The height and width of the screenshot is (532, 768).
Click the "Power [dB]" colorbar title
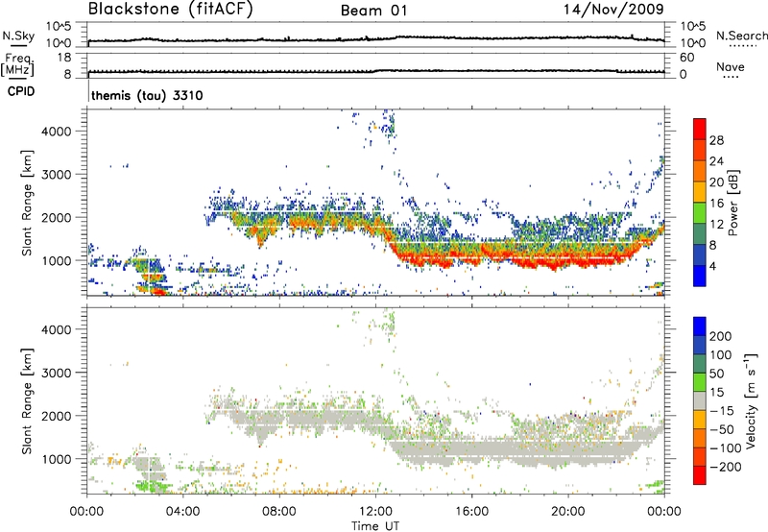(x=733, y=203)
